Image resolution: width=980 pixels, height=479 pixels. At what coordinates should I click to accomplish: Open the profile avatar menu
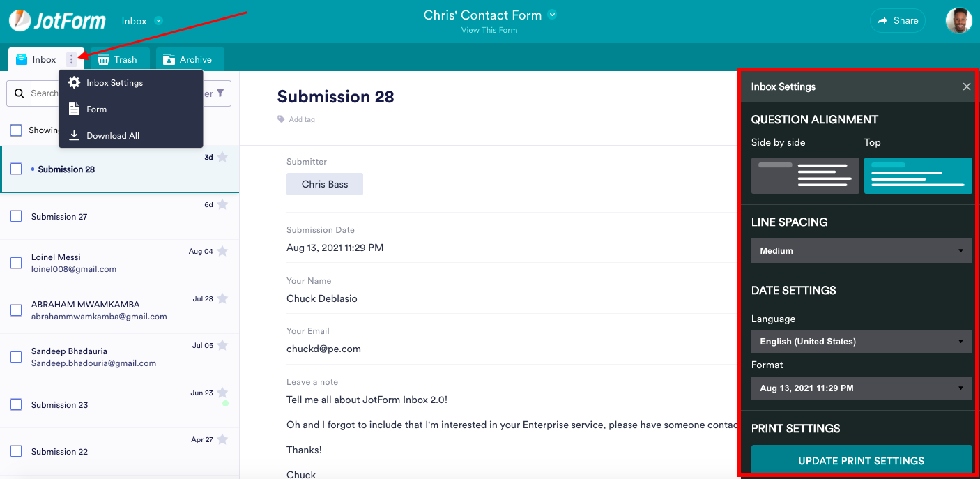point(958,21)
